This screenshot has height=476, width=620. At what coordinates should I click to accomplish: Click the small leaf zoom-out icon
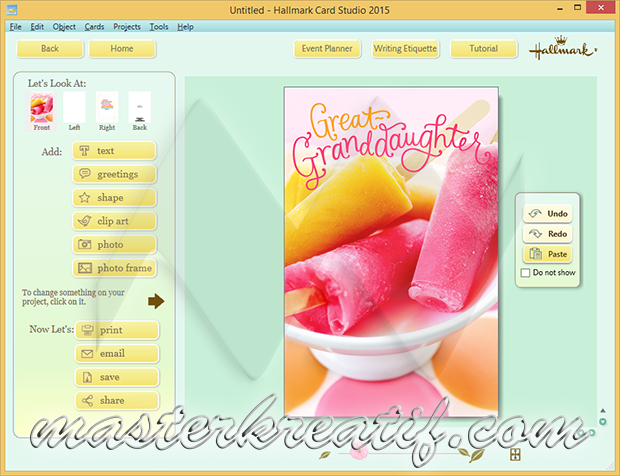(x=325, y=455)
